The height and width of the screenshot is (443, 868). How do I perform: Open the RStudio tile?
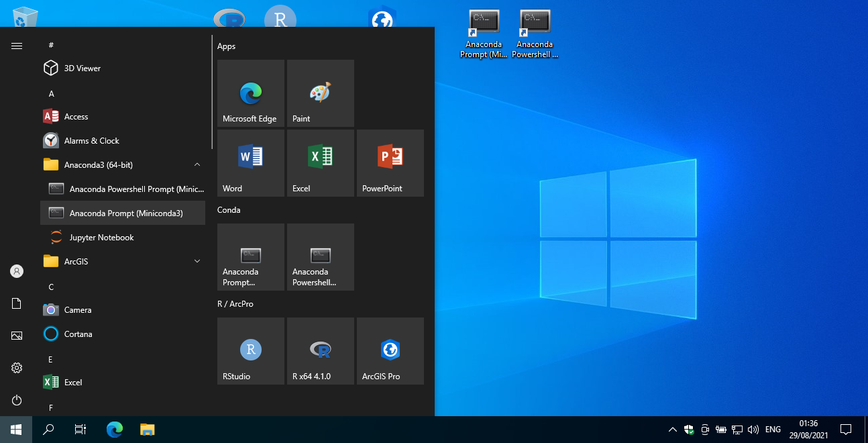tap(250, 351)
